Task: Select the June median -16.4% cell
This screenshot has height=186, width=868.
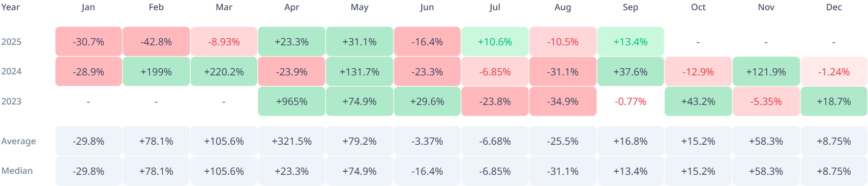Action: 427,171
